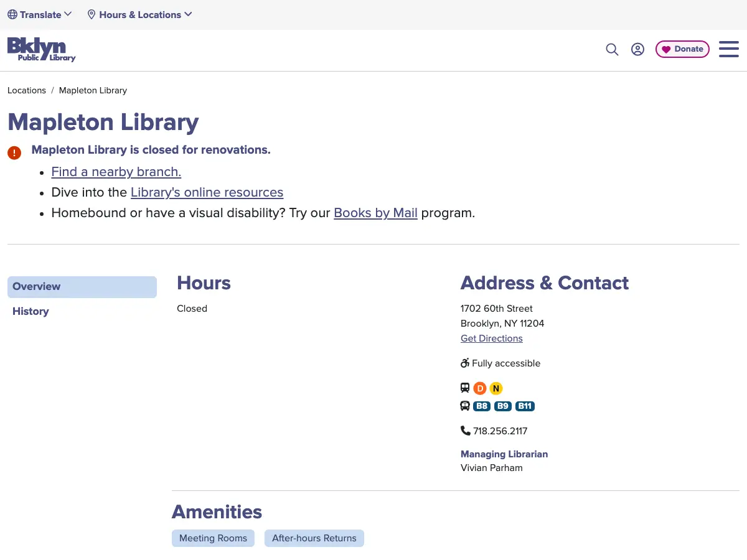Click the map pin icon beside Hours & Locations

pos(92,14)
